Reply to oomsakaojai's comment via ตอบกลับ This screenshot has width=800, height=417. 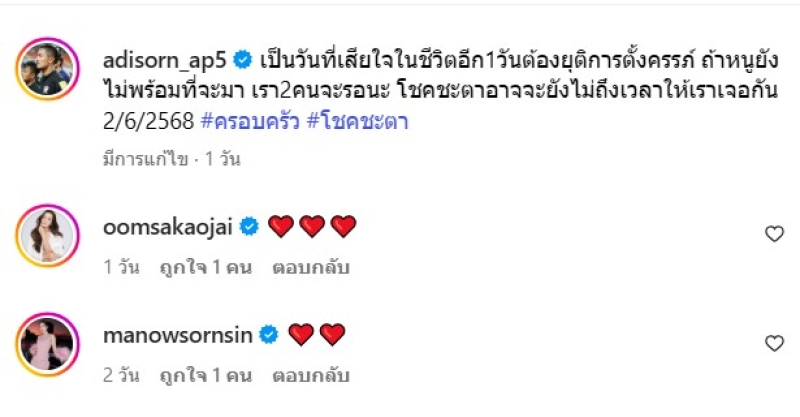307,269
